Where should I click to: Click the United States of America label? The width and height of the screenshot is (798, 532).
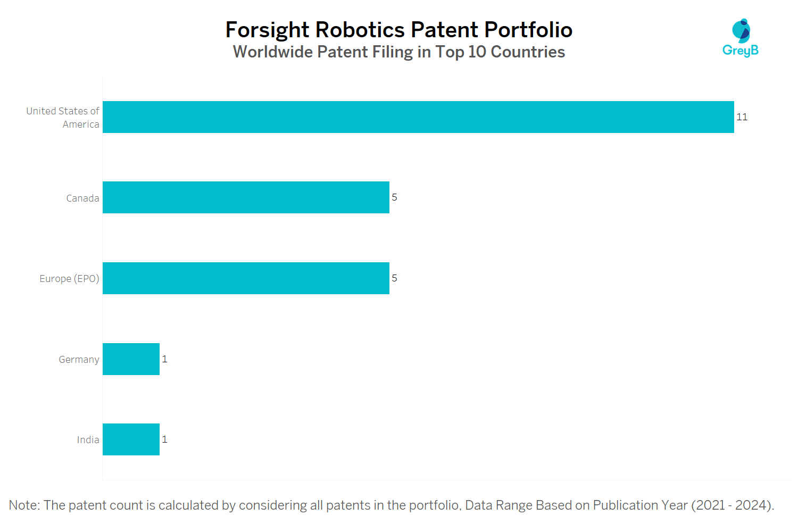[63, 118]
